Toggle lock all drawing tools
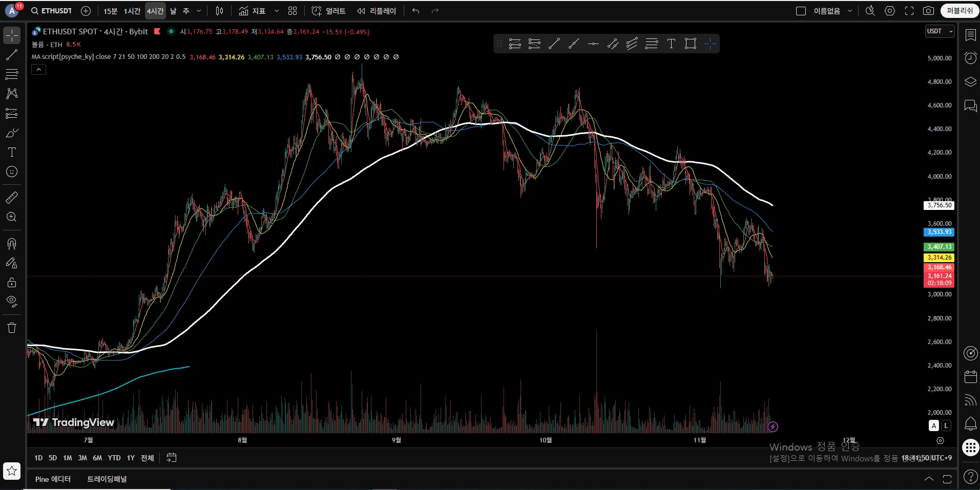Image resolution: width=980 pixels, height=490 pixels. click(x=12, y=282)
